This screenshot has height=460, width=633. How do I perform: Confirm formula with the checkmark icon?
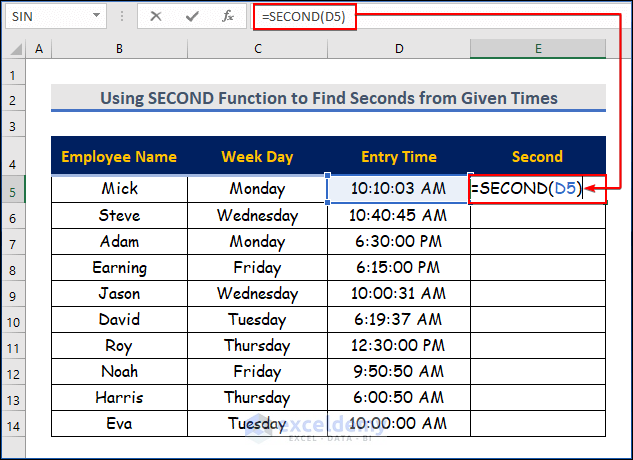(192, 17)
